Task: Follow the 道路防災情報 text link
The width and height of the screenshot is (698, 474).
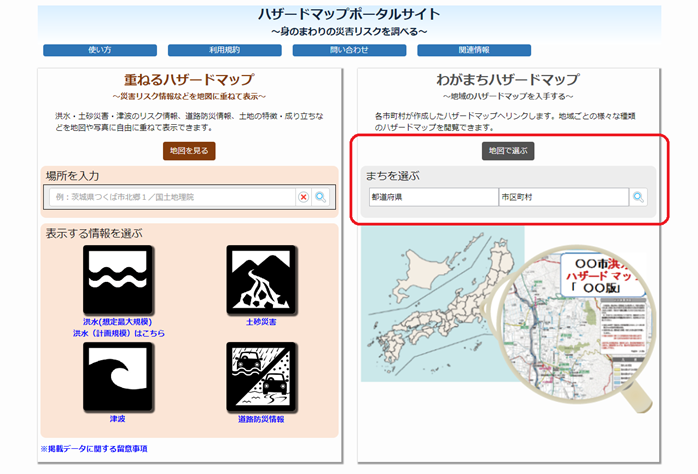Action: (261, 419)
